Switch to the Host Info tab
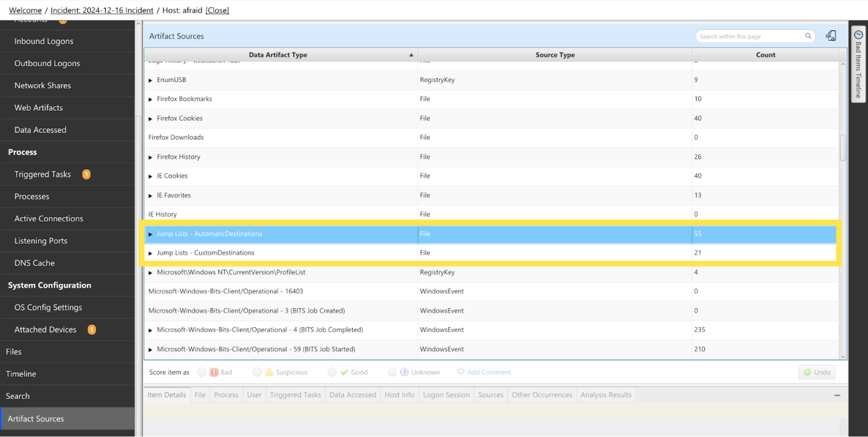The height and width of the screenshot is (437, 868). click(x=399, y=395)
